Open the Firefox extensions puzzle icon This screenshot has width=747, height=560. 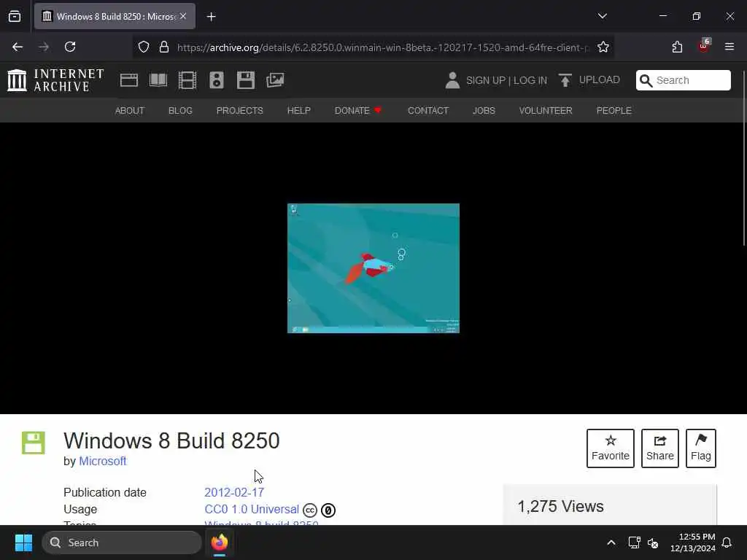click(677, 47)
